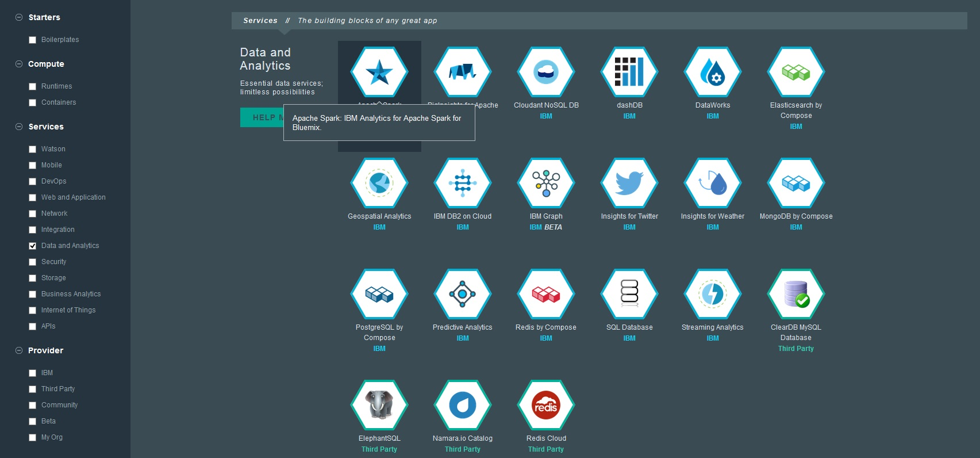Click the dashDB service name

[x=629, y=105]
